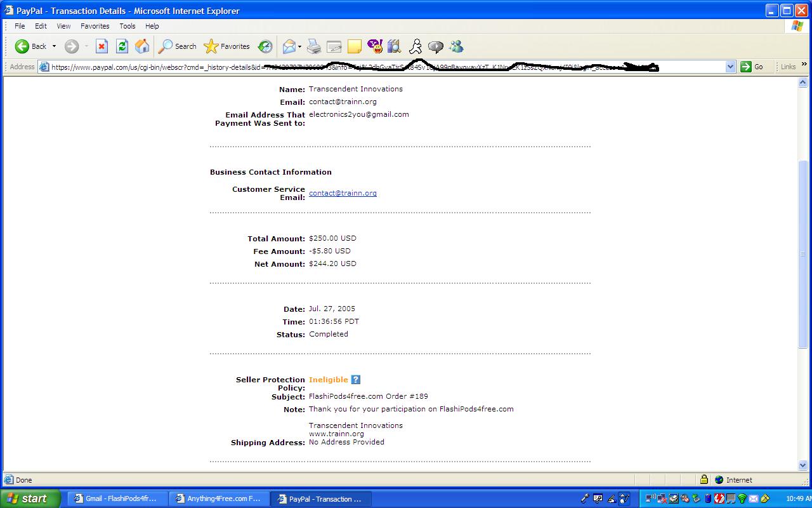Click the handwriting pen language bar icon
The image size is (812, 508).
pyautogui.click(x=612, y=498)
